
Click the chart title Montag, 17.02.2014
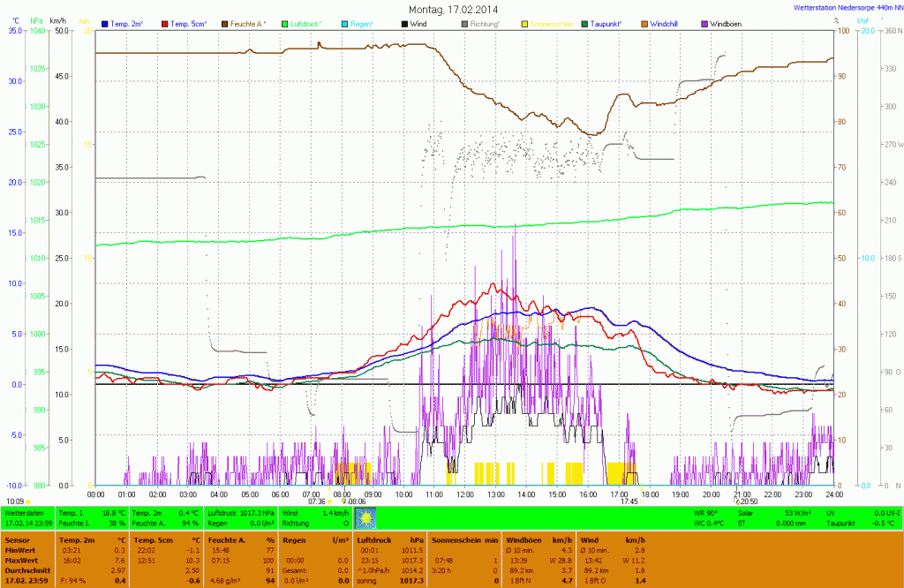453,9
